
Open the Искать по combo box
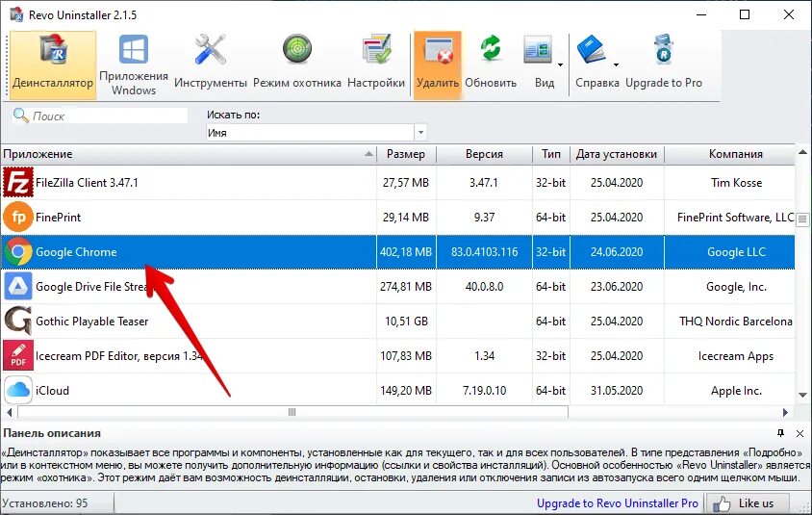click(316, 133)
